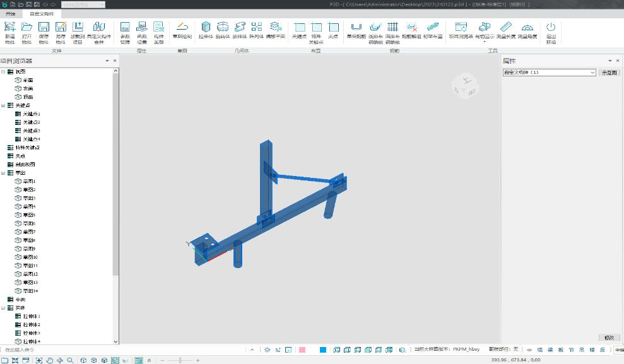Select the 单根钢筋 single rebar tool
624x364 pixels.
(356, 31)
